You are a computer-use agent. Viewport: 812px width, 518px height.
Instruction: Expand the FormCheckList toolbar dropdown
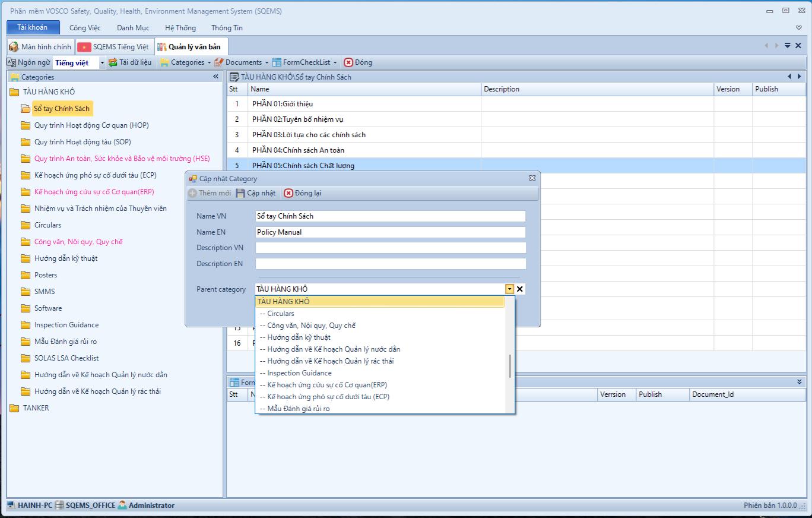pyautogui.click(x=335, y=62)
